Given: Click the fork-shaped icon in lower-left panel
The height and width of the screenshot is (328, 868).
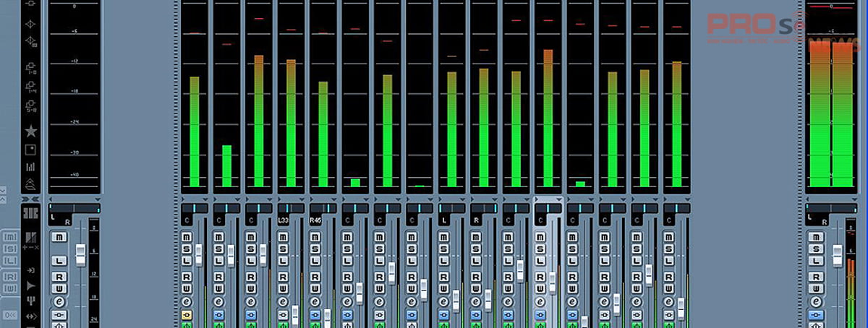Looking at the screenshot, I should [x=31, y=300].
